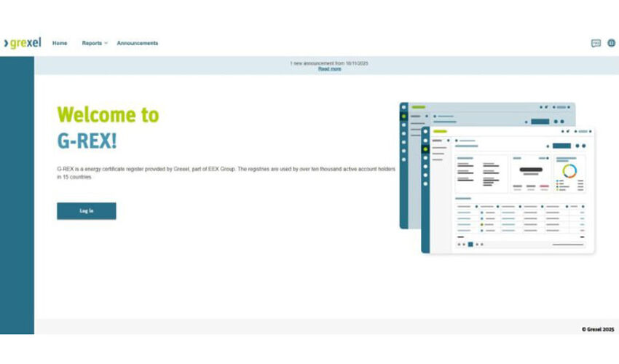
Task: Click the Welcome to G-REX! heading
Action: click(108, 127)
